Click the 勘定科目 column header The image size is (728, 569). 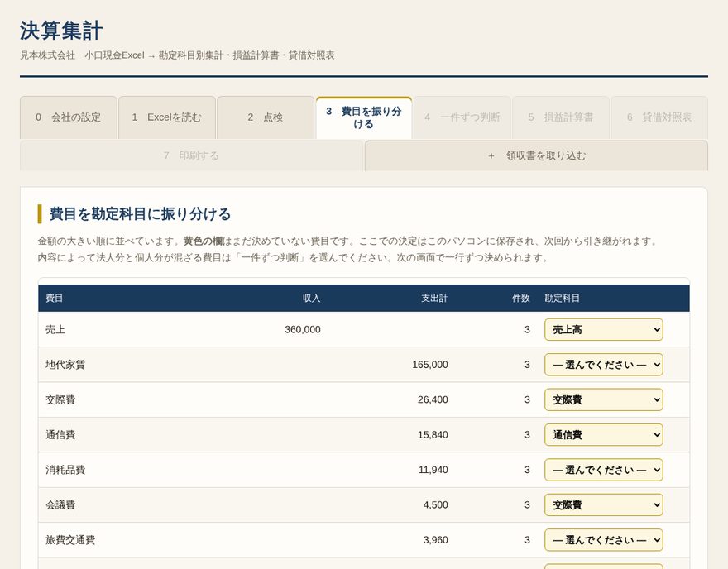[x=563, y=298]
